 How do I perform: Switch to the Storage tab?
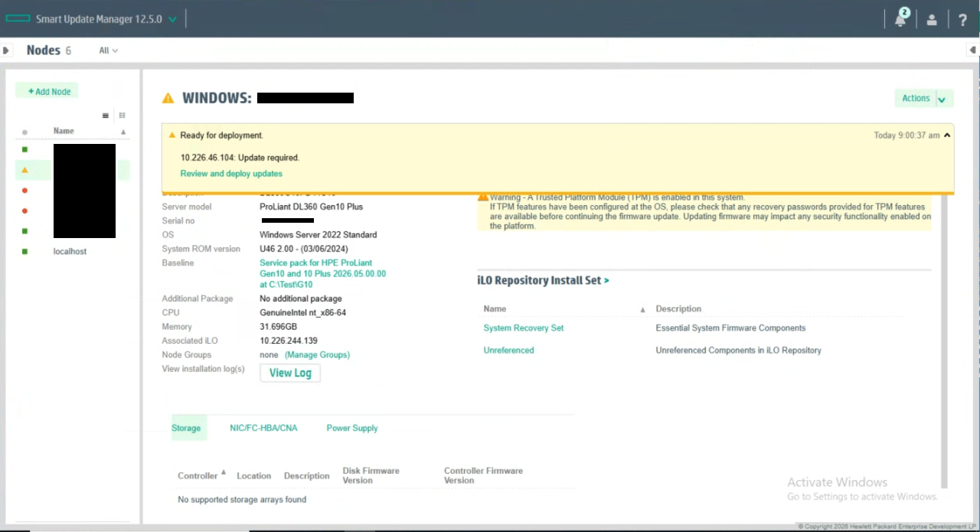click(186, 428)
